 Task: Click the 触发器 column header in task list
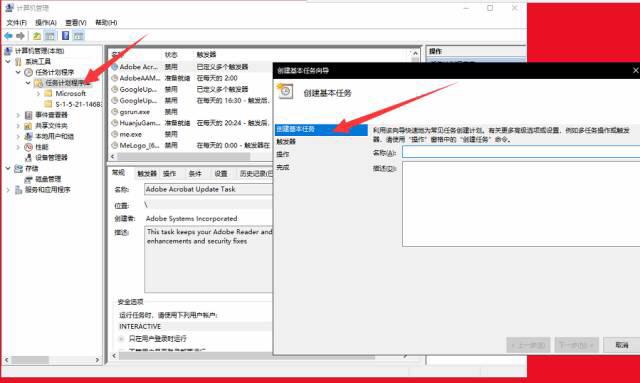207,55
